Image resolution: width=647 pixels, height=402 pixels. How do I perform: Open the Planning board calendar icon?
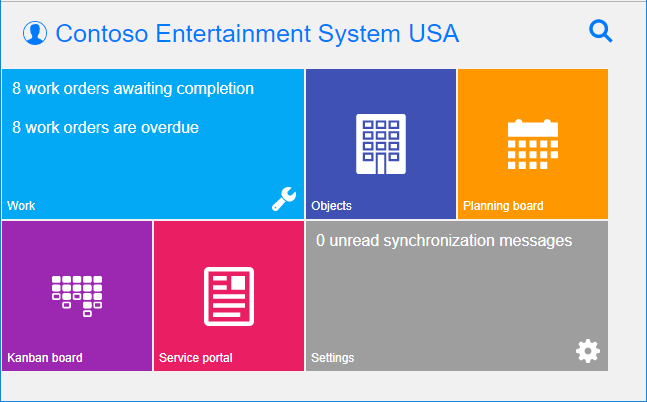tap(533, 144)
